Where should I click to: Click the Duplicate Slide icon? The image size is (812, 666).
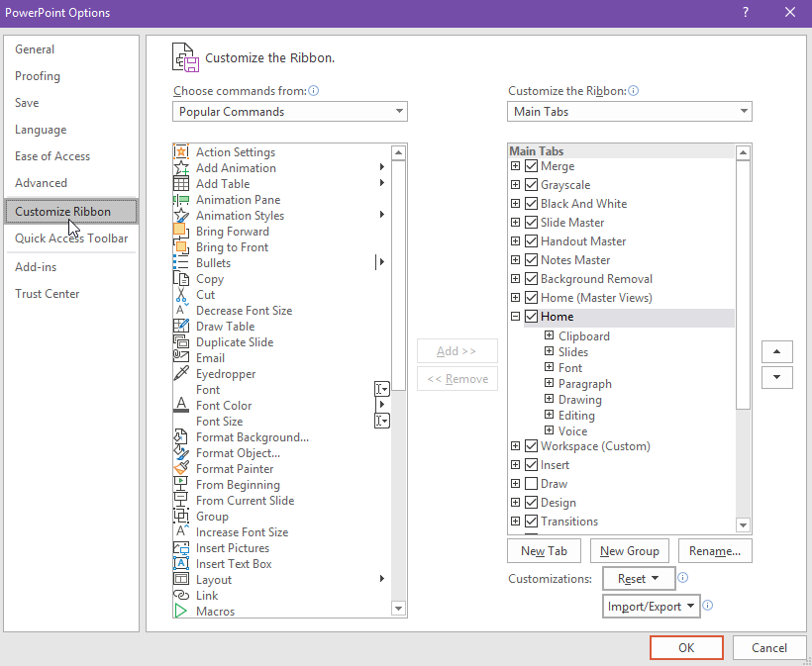181,342
